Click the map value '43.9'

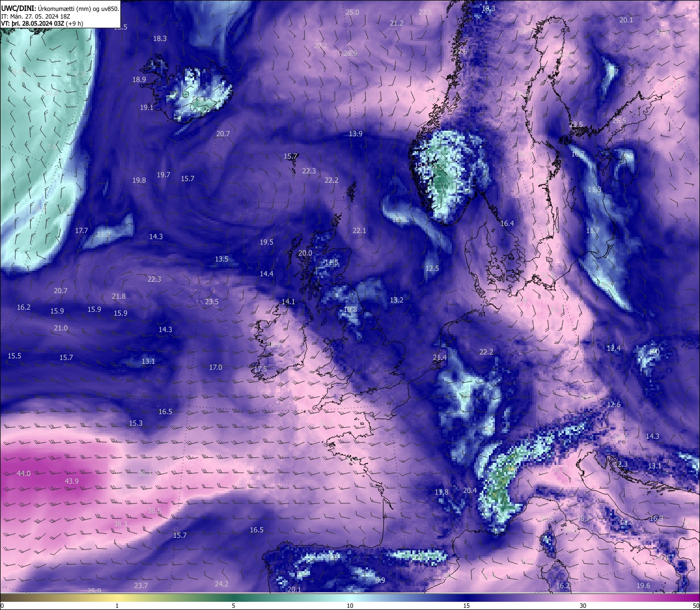(72, 481)
